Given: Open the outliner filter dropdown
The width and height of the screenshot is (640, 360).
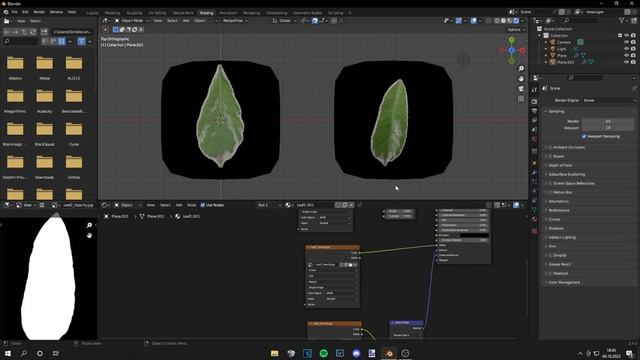Looking at the screenshot, I should (x=623, y=20).
